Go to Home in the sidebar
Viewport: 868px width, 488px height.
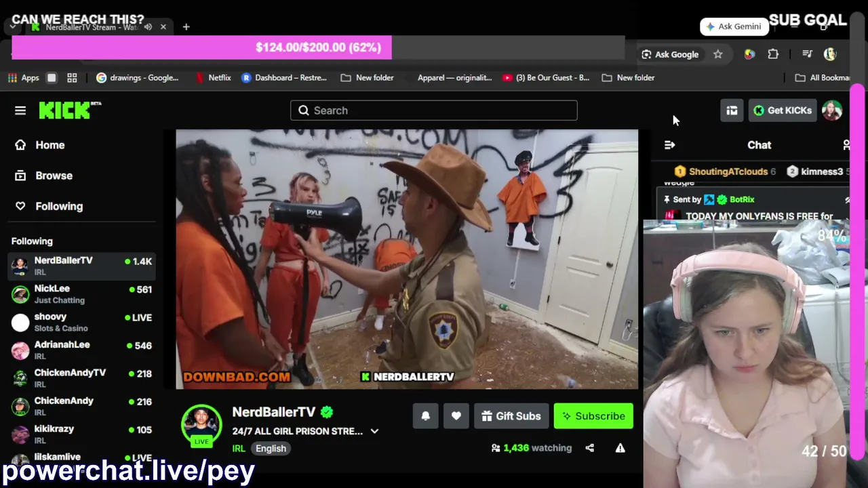click(x=50, y=145)
